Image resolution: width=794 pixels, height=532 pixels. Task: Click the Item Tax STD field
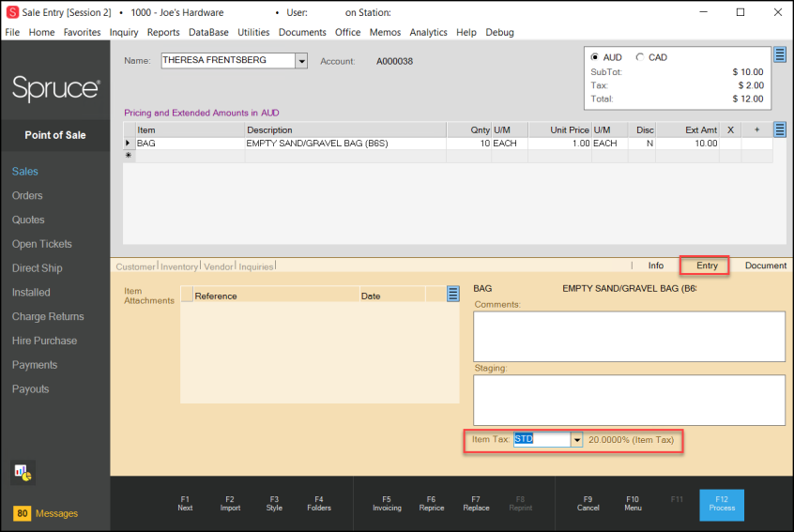(x=542, y=439)
